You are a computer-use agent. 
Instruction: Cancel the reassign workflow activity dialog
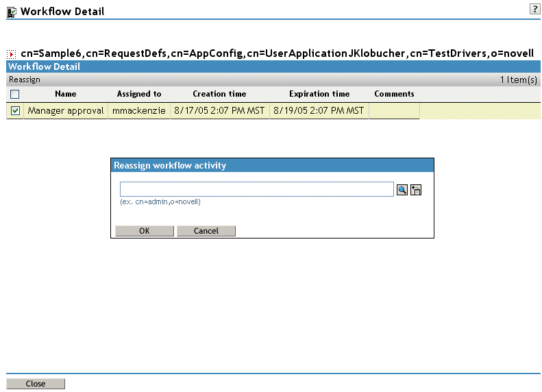(206, 231)
